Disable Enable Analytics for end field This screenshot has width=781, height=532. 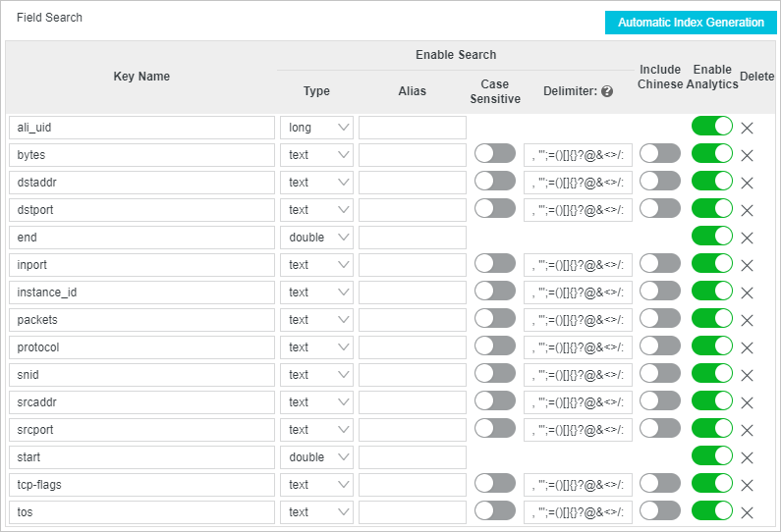coord(712,237)
